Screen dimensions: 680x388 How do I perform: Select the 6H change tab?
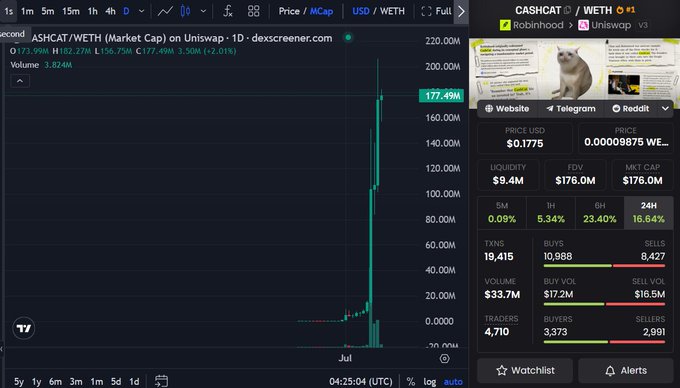coord(600,213)
